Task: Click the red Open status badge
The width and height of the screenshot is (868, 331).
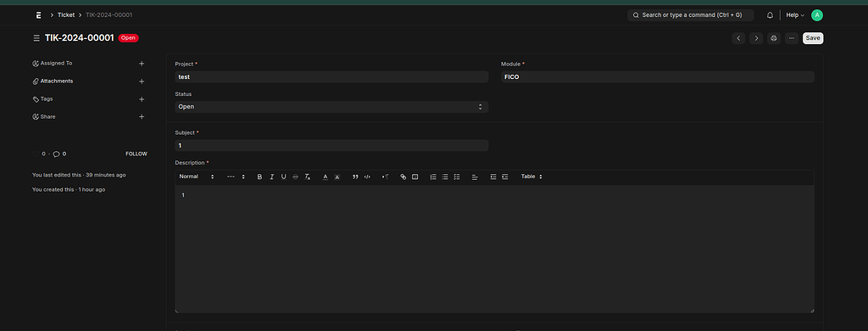Action: pyautogui.click(x=129, y=38)
